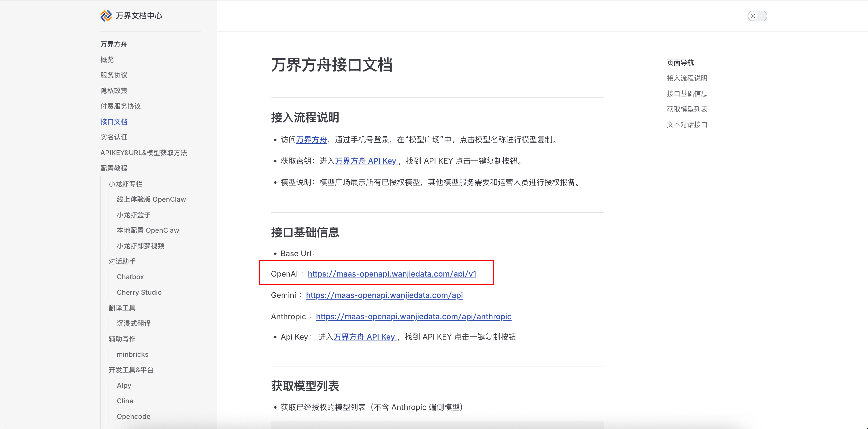Collapse 辅助写作 sidebar group

pos(122,339)
